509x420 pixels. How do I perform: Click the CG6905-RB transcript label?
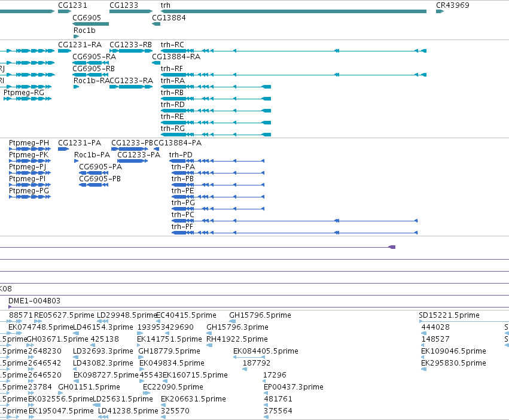click(x=93, y=69)
